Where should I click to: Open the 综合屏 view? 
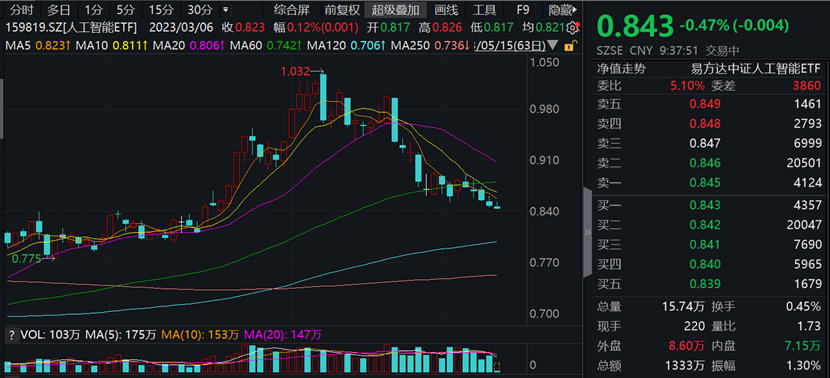(x=292, y=9)
